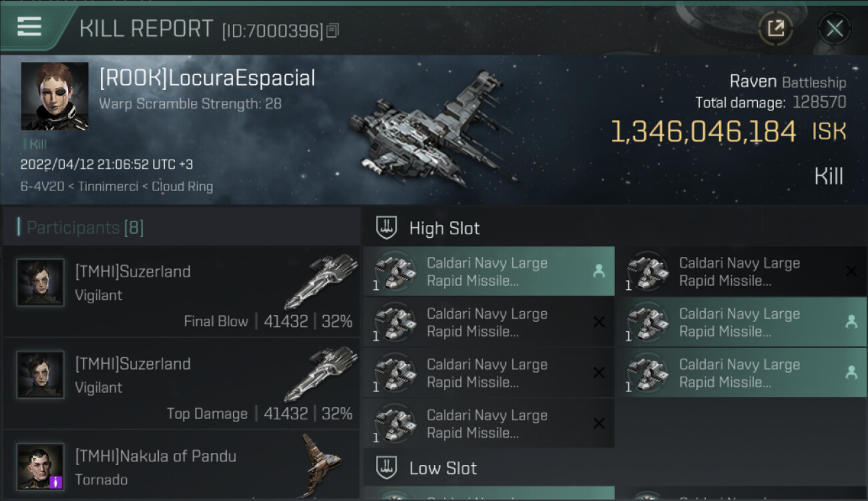Select first dropped Caldari Navy missile launcher
Screen dimensions: 868x501
489,271
